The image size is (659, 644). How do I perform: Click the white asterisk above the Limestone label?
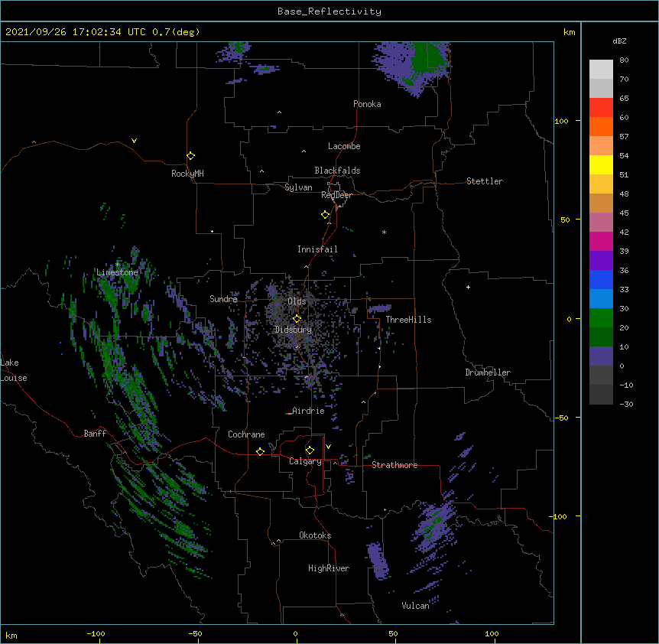[118, 265]
